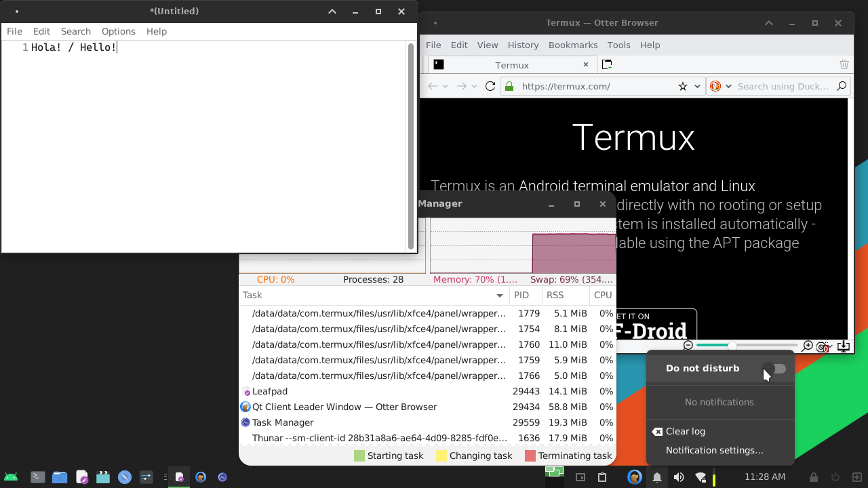Expand the back history dropdown arrow
The width and height of the screenshot is (868, 488).
(x=446, y=86)
